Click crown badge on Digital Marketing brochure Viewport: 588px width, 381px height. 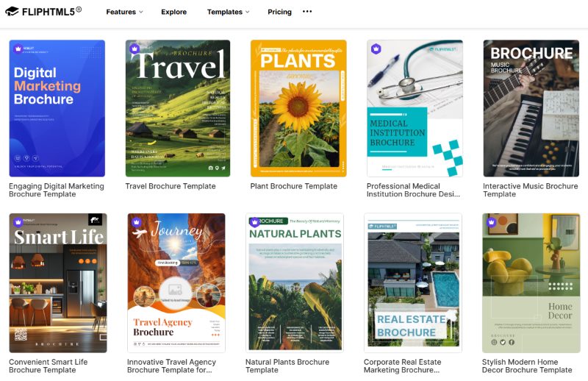19,49
